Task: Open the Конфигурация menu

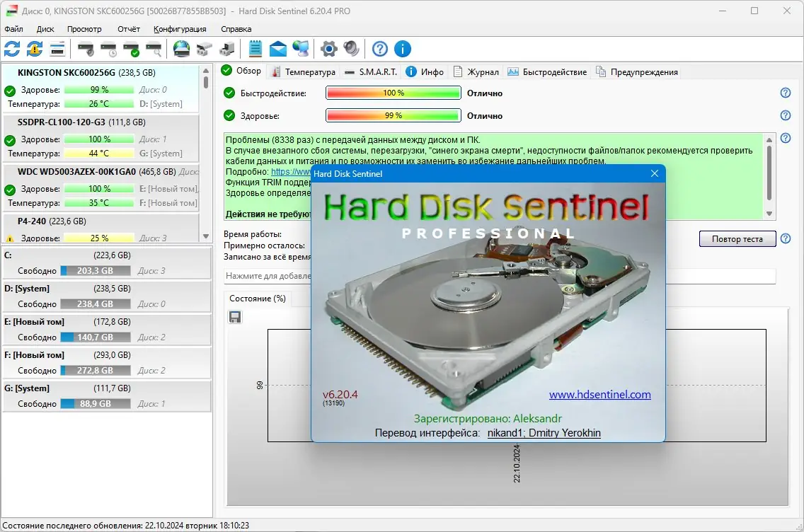Action: [x=180, y=29]
